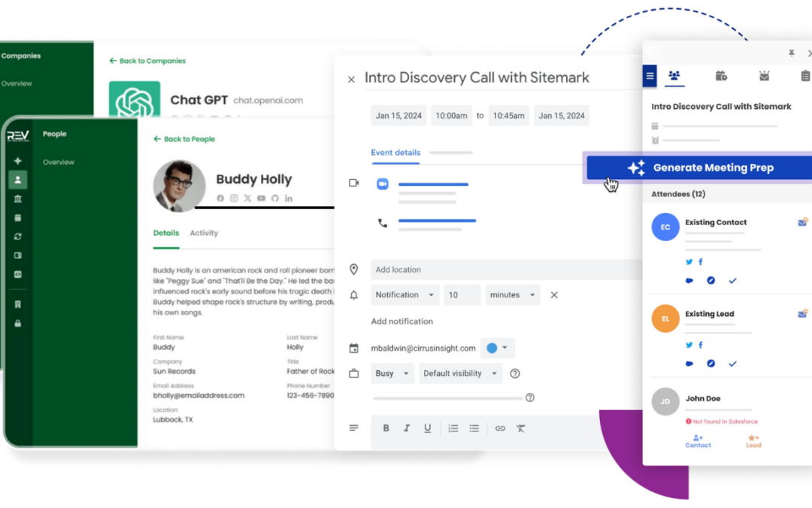Image resolution: width=812 pixels, height=508 pixels.
Task: Open Existing Lead's Facebook icon
Action: tap(701, 345)
